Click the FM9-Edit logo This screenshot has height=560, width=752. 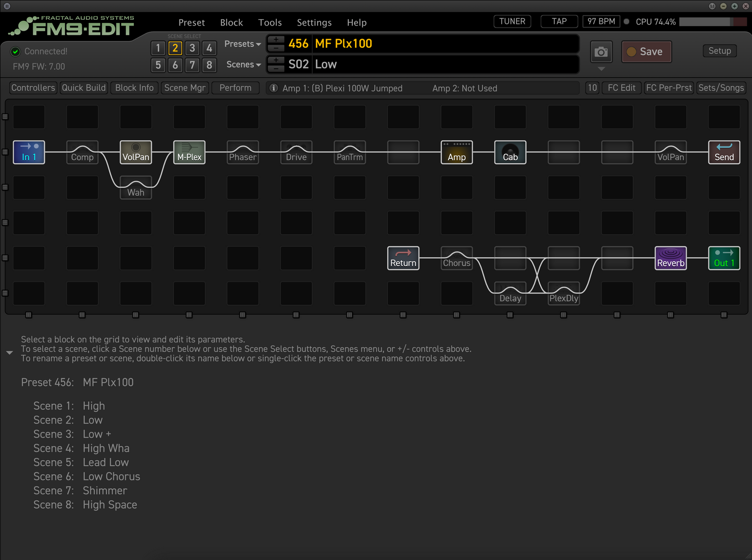pos(72,26)
